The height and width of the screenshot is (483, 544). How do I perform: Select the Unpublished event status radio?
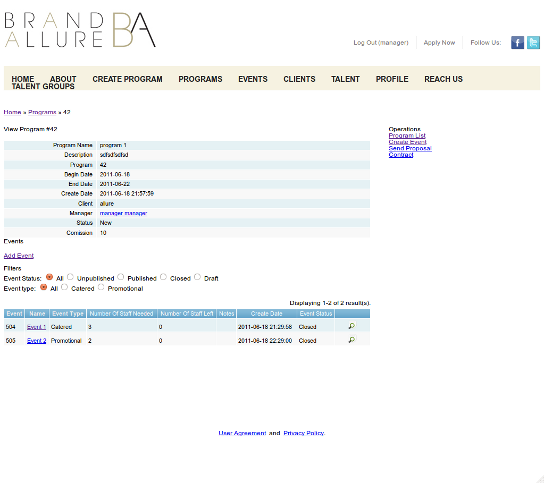[x=70, y=277]
